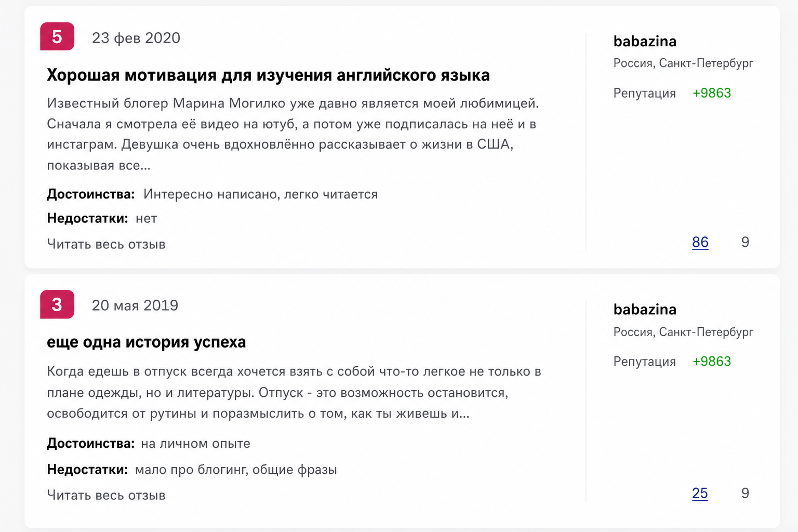Open babazina profile in the first review
The width and height of the screenshot is (798, 532).
(645, 41)
